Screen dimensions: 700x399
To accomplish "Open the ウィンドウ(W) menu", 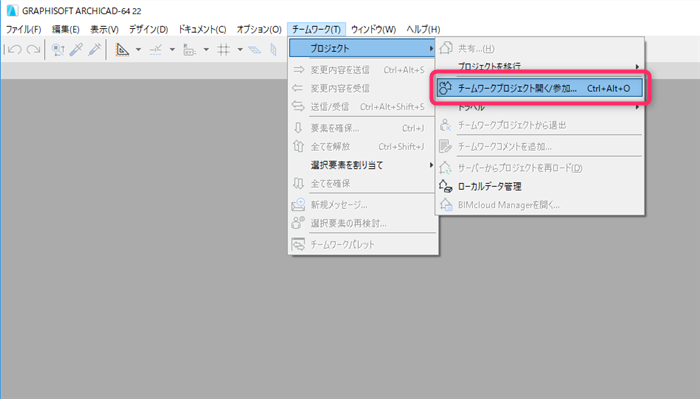I will pos(373,29).
